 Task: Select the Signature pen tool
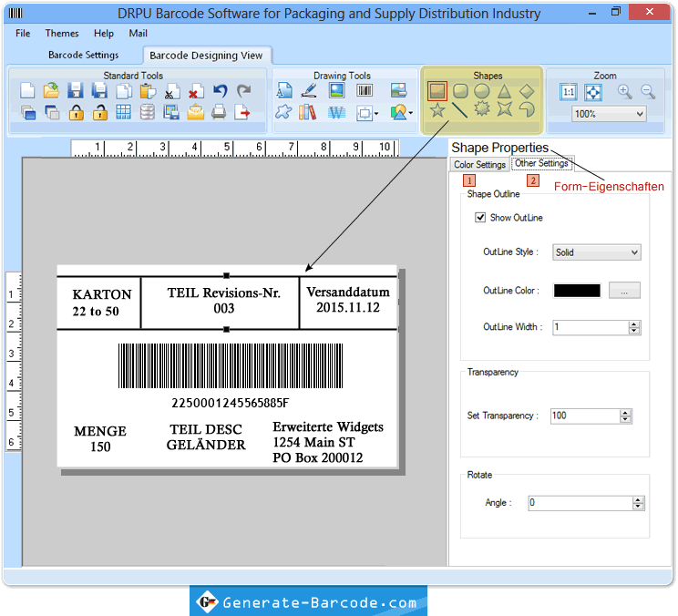coord(309,91)
